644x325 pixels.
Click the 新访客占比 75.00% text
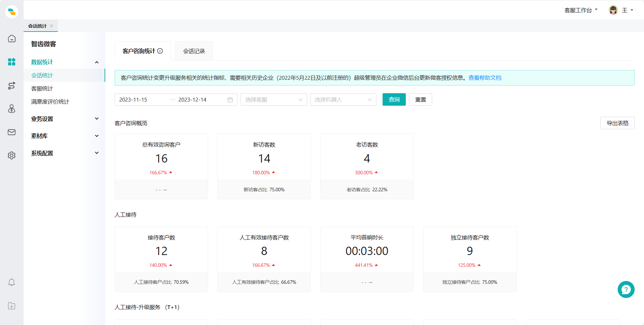coord(264,190)
